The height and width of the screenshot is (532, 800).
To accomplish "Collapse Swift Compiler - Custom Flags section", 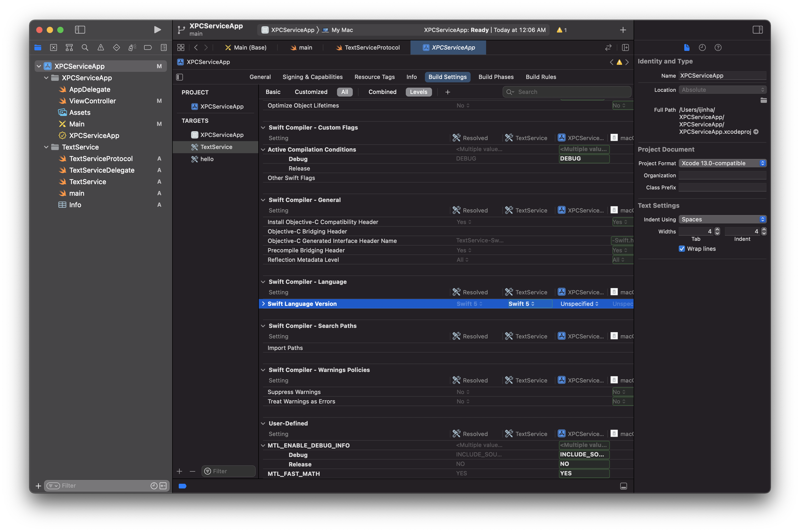I will coord(263,127).
